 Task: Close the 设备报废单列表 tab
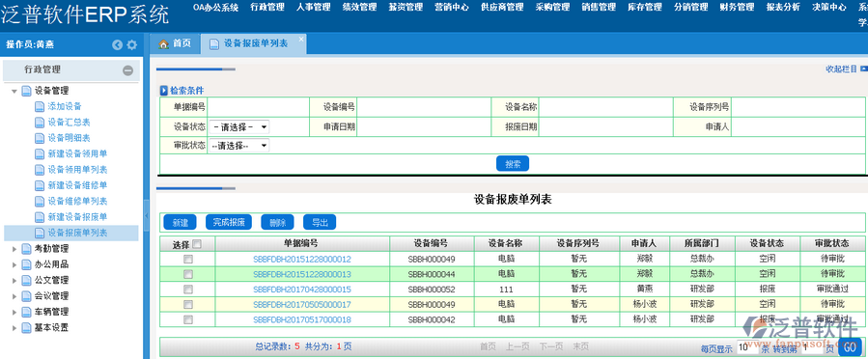pyautogui.click(x=301, y=40)
